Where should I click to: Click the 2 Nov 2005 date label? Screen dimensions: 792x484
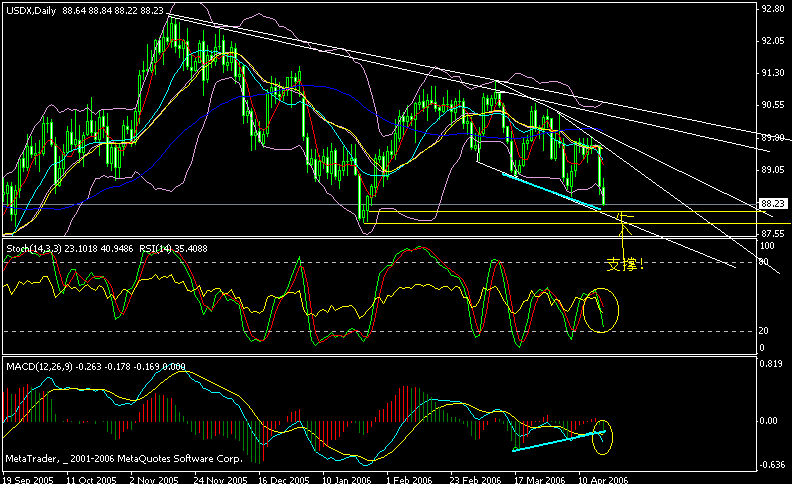(155, 479)
